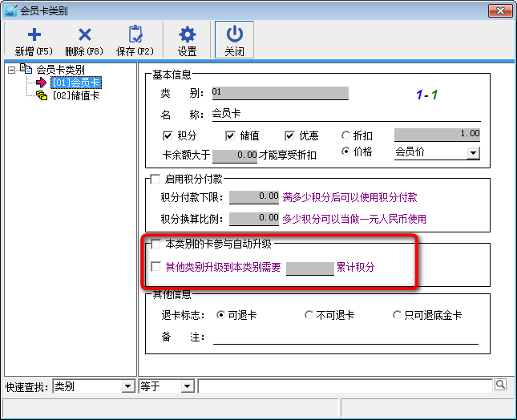Select [02]储值卡 tree item
Image resolution: width=517 pixels, height=420 pixels.
click(x=76, y=95)
